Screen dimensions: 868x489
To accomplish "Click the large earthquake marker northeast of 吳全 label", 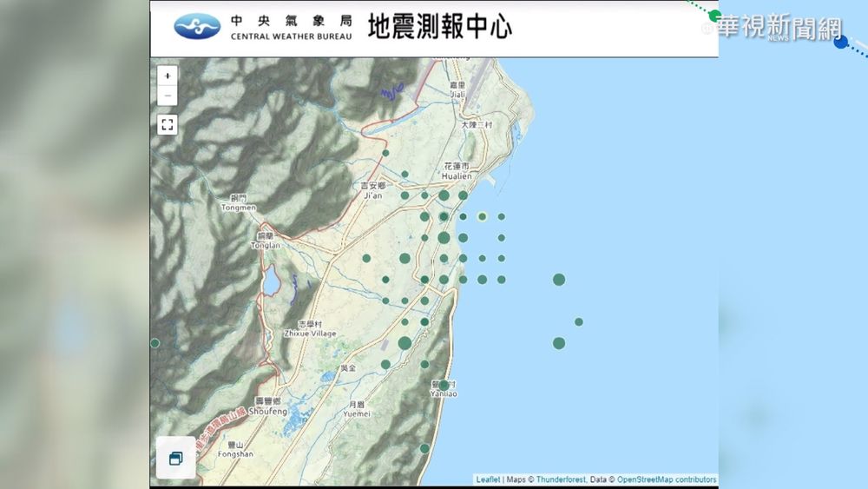I will (404, 343).
